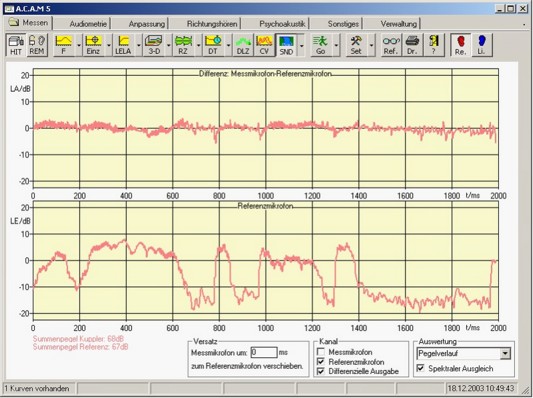Start measurement with Go icon
This screenshot has width=533, height=398.
320,45
